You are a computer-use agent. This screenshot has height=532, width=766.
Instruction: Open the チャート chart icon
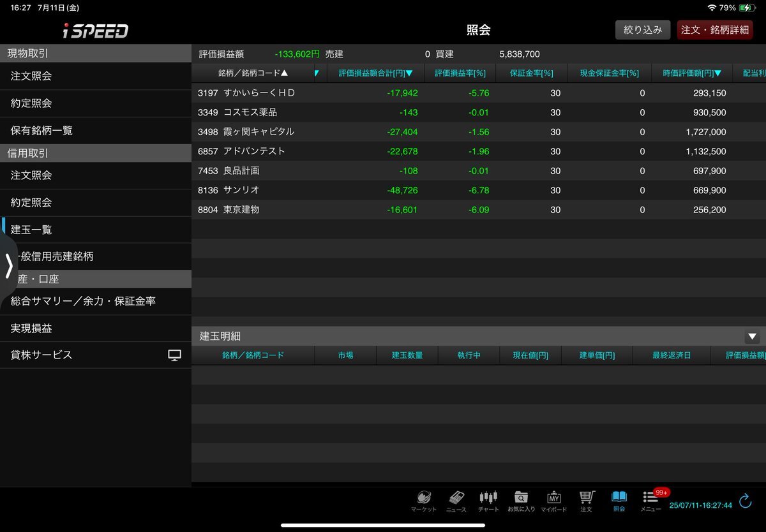(488, 501)
